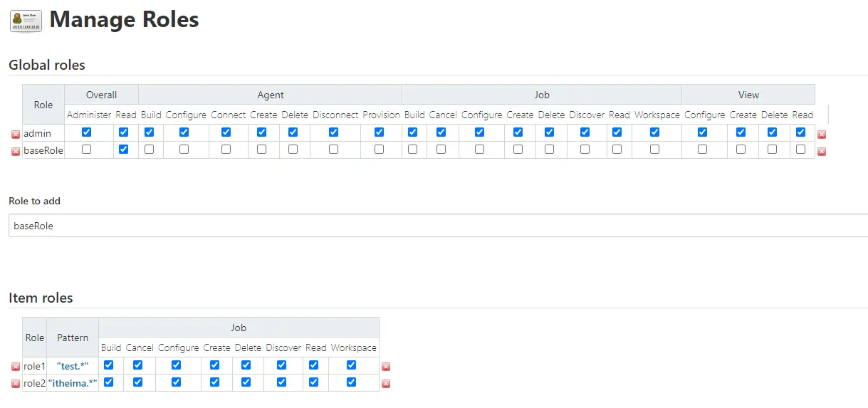868x408 pixels.
Task: Open the "itheima.*" pattern link
Action: coord(73,383)
